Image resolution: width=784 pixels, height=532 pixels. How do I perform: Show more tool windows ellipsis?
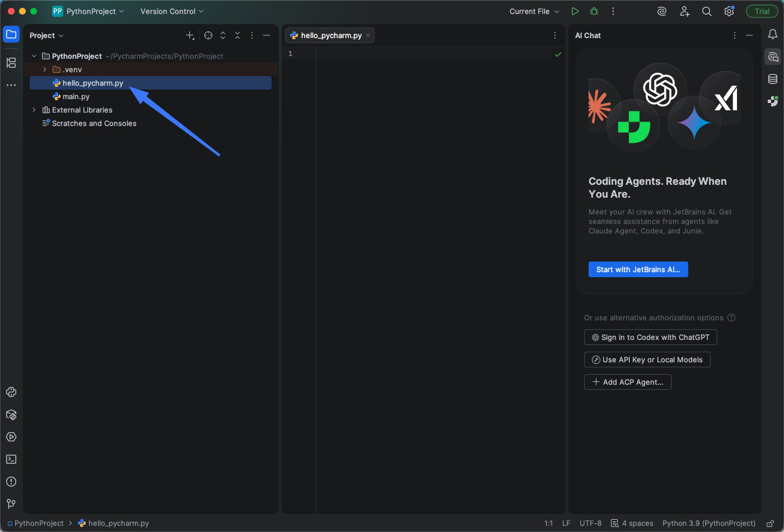point(11,85)
